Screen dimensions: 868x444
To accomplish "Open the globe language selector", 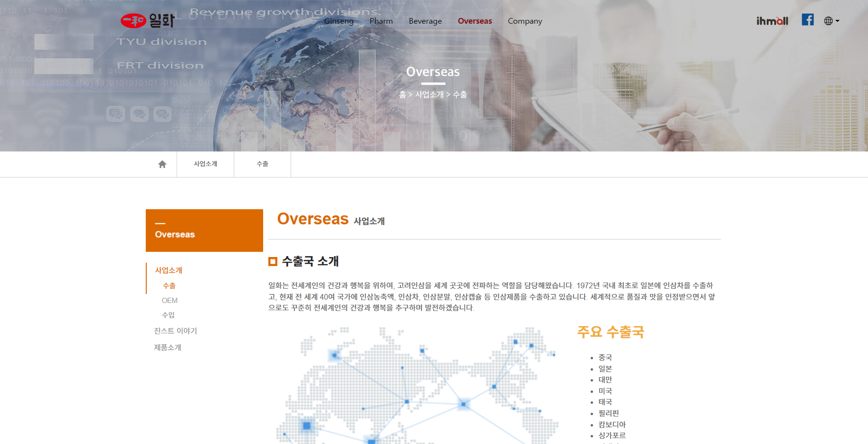I will pos(831,21).
